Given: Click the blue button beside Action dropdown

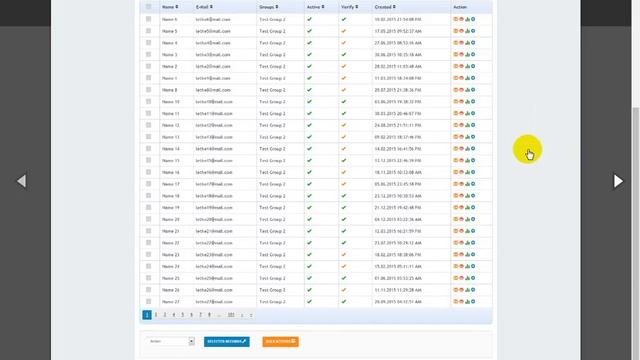Looking at the screenshot, I should point(227,342).
